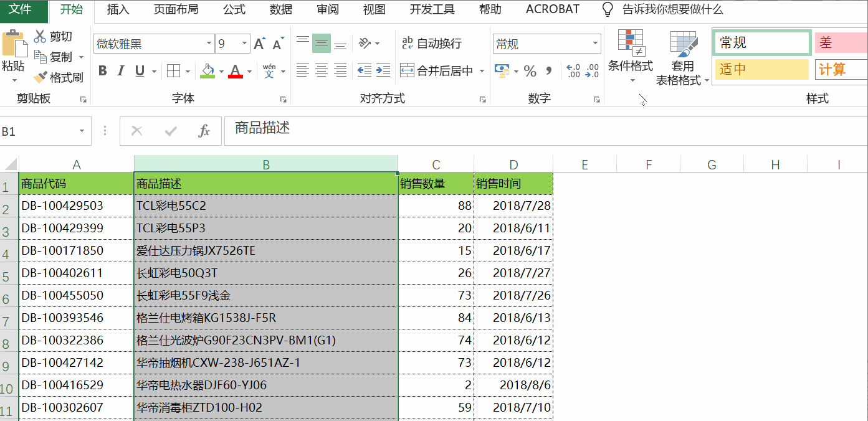Open the Number dialog launcher
Screen dimensions: 868x421
pyautogui.click(x=596, y=100)
